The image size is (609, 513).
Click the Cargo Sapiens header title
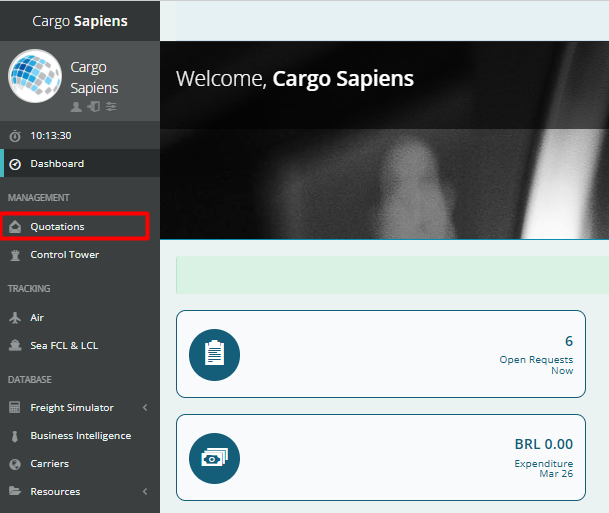(x=80, y=20)
